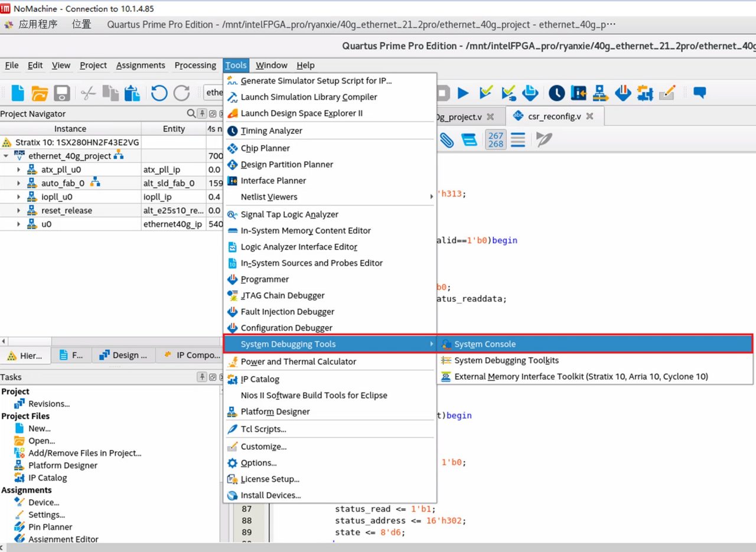The width and height of the screenshot is (756, 552).
Task: Click the horizontal lines icon in editor toolbar
Action: [518, 140]
